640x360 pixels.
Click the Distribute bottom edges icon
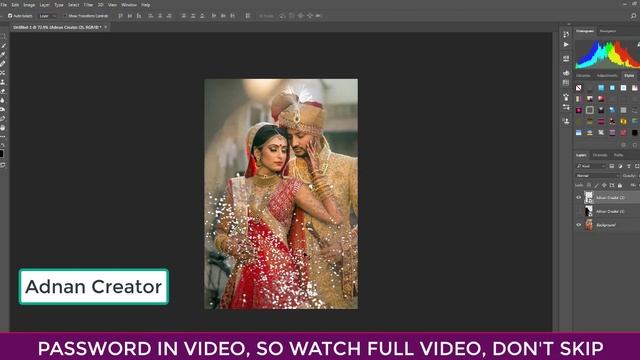tap(202, 16)
